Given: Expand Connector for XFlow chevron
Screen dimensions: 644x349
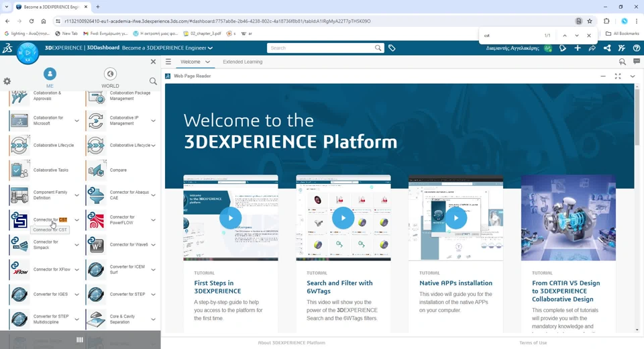Looking at the screenshot, I should tap(76, 270).
